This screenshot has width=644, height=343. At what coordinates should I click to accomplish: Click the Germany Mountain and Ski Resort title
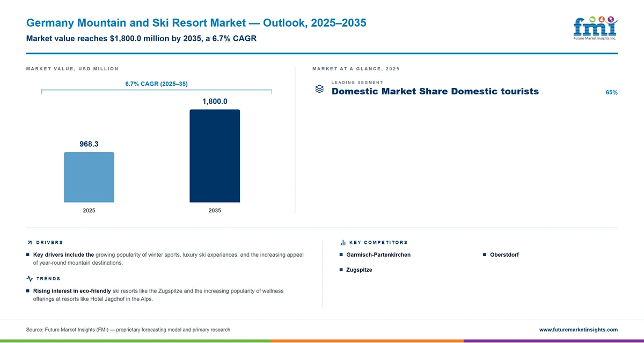[x=196, y=23]
